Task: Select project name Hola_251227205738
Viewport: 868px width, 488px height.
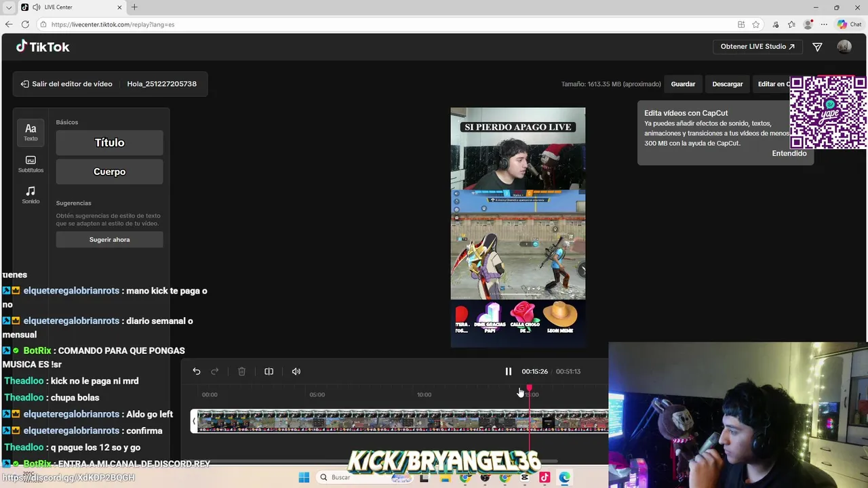Action: pyautogui.click(x=161, y=84)
